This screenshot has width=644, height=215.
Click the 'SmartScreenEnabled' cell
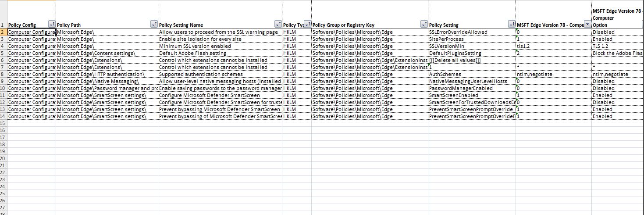pos(472,95)
